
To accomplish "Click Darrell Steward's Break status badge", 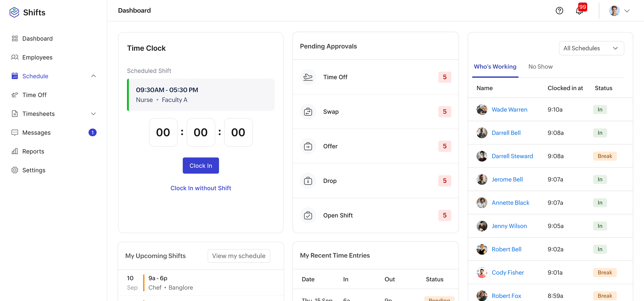I will 605,156.
